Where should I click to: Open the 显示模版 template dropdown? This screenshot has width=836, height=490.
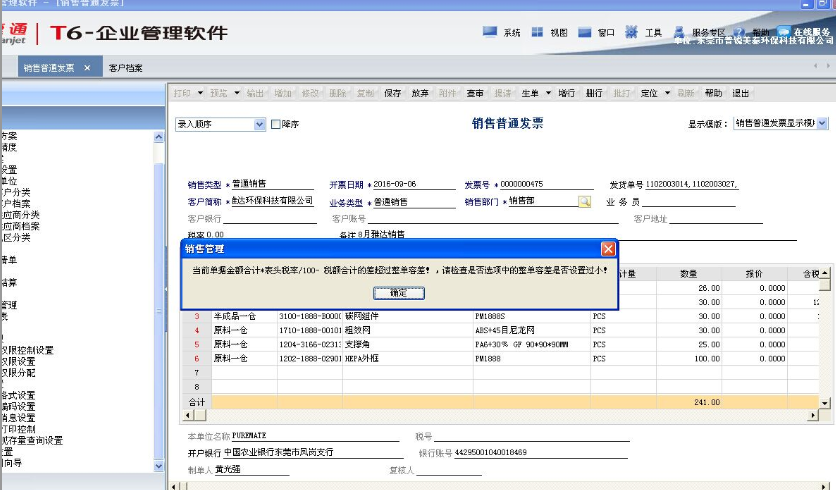822,124
